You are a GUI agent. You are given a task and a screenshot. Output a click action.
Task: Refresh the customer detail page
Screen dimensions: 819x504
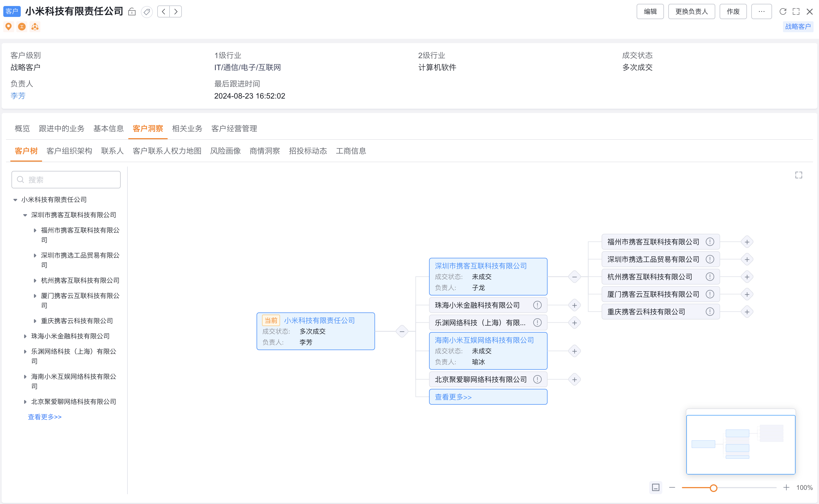[783, 12]
